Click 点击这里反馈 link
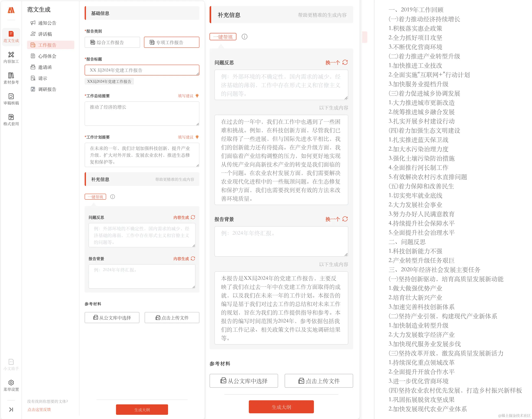532x419 pixels. (x=39, y=409)
